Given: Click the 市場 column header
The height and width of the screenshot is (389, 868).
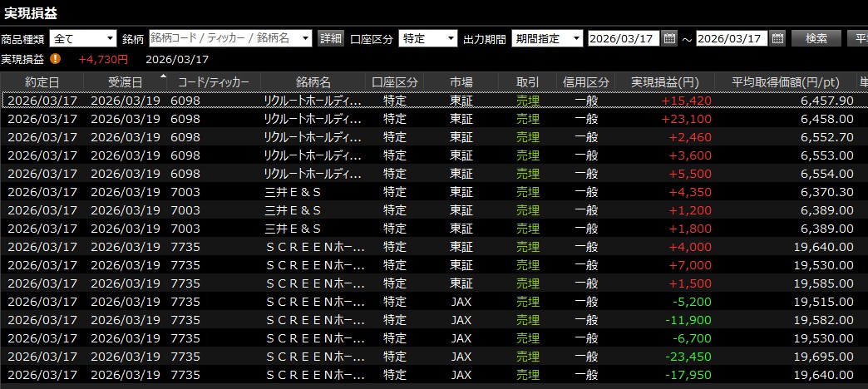Looking at the screenshot, I should pos(461,81).
